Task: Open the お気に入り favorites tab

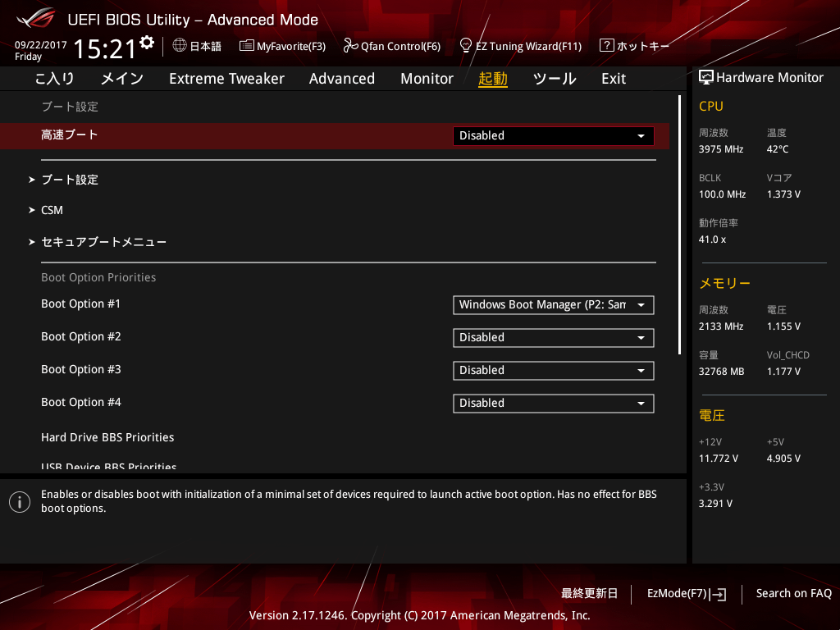Action: 54,79
